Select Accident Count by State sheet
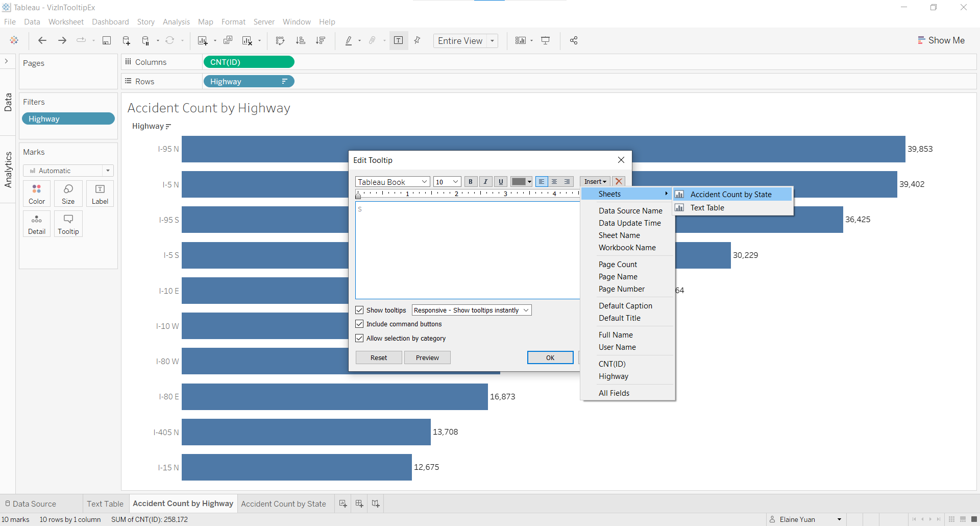 tap(730, 195)
